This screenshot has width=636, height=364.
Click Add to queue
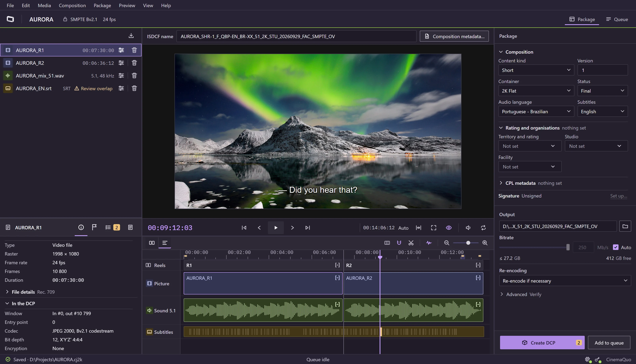click(x=609, y=343)
